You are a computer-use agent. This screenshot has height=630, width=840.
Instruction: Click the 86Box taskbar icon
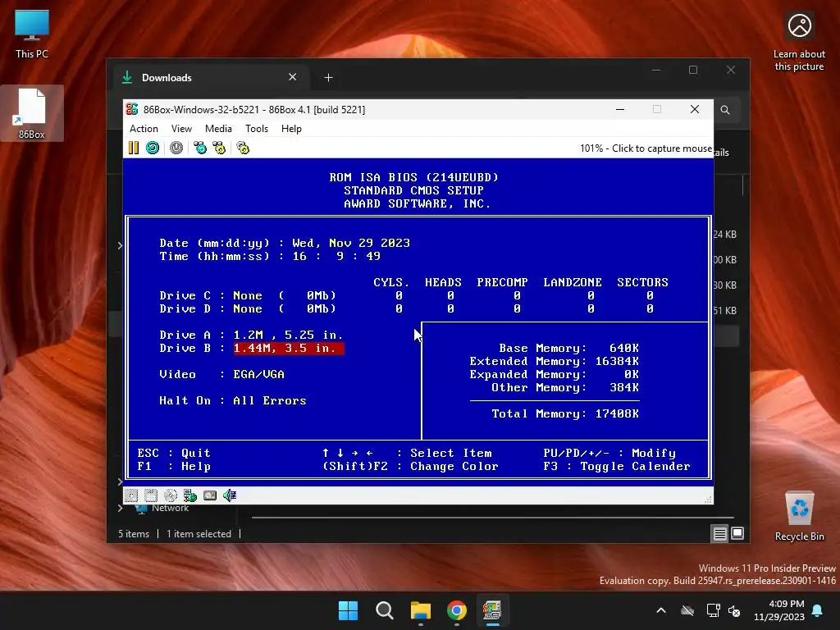pyautogui.click(x=492, y=610)
